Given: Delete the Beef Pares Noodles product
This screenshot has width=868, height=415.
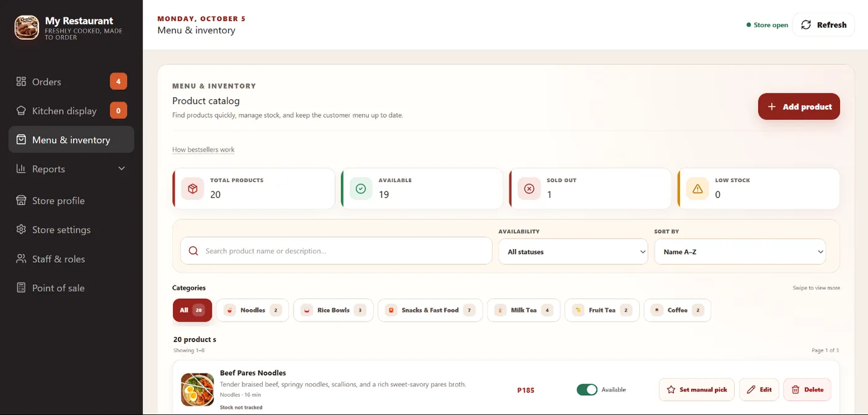Looking at the screenshot, I should click(x=807, y=390).
